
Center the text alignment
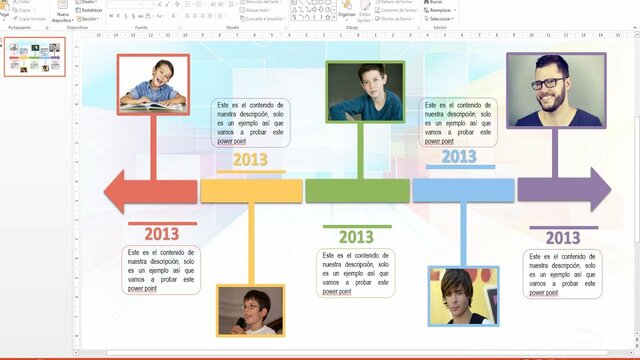coord(195,16)
